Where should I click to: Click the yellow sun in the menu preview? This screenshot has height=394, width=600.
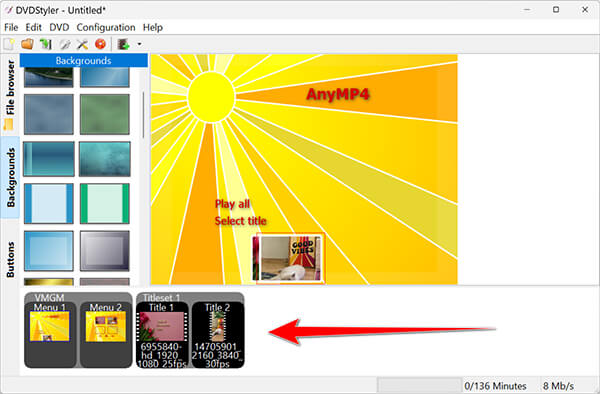pos(211,96)
